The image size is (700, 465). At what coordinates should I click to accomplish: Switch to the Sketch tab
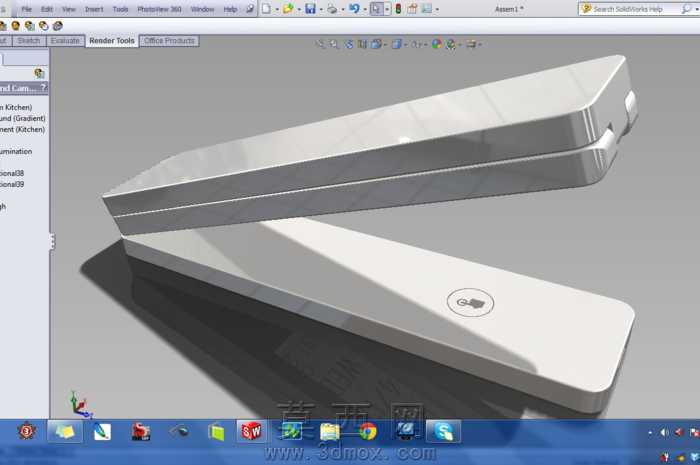pyautogui.click(x=29, y=41)
